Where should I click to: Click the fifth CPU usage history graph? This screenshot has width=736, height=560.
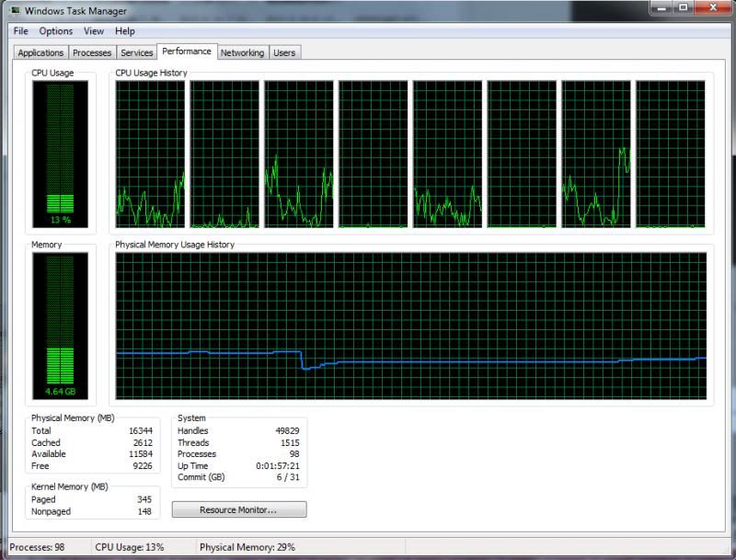447,154
